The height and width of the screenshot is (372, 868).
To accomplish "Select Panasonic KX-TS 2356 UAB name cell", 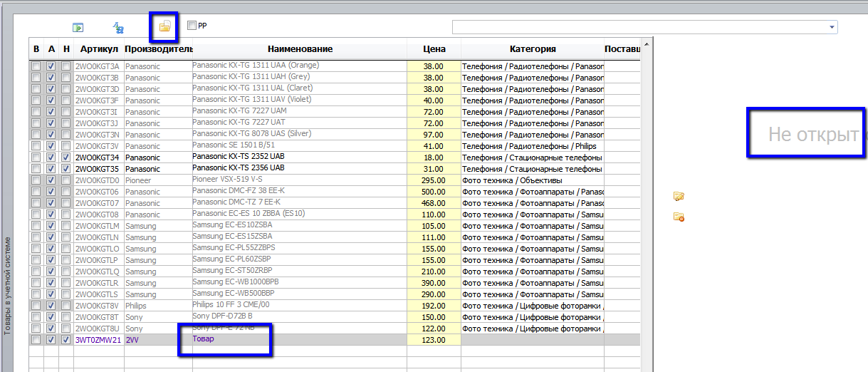I will pyautogui.click(x=300, y=168).
